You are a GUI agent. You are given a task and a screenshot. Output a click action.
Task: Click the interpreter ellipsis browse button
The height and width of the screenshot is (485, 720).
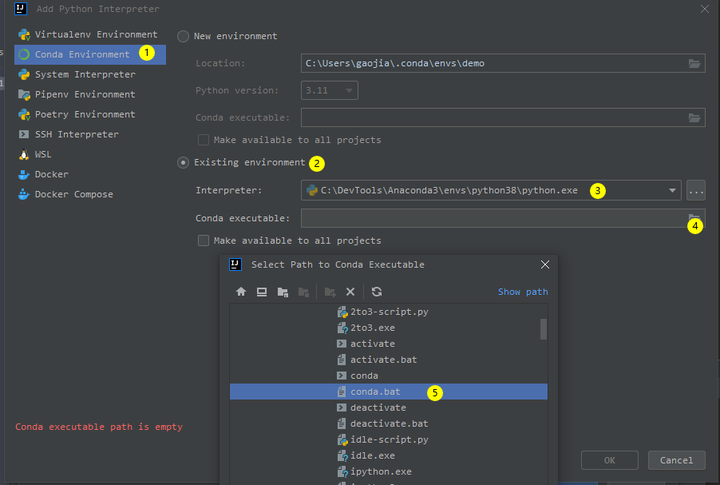pyautogui.click(x=696, y=190)
